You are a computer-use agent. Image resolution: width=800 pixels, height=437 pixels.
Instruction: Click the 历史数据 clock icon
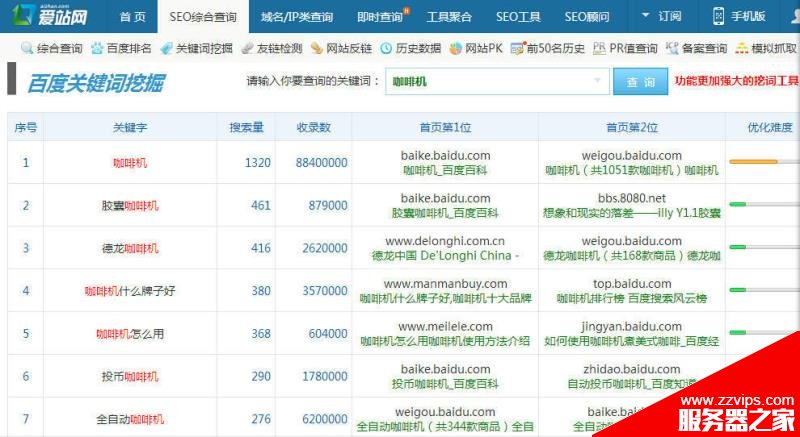[386, 48]
